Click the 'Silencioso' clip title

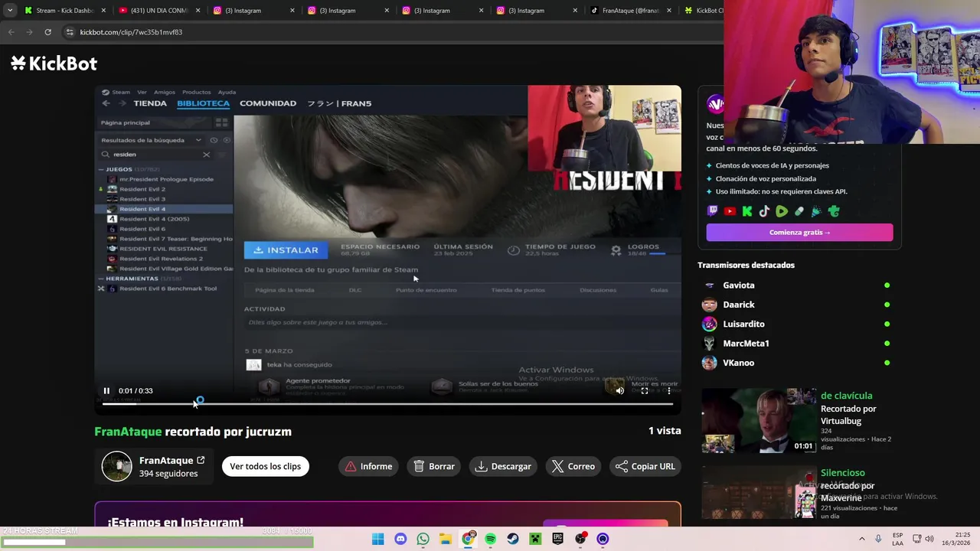pyautogui.click(x=842, y=473)
